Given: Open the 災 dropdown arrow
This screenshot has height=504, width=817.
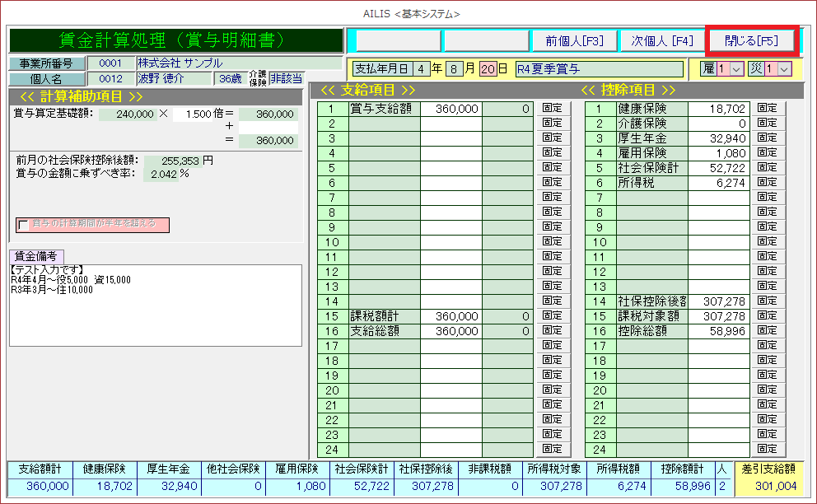Looking at the screenshot, I should point(783,69).
